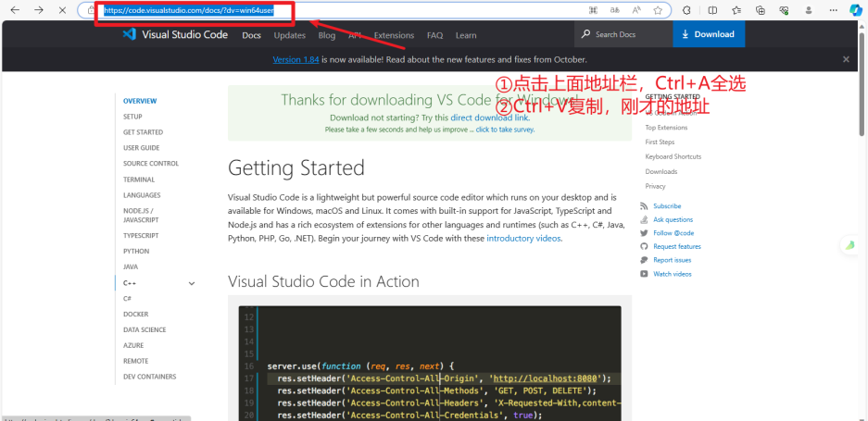
Task: Open Learn in site navigation
Action: tap(466, 35)
